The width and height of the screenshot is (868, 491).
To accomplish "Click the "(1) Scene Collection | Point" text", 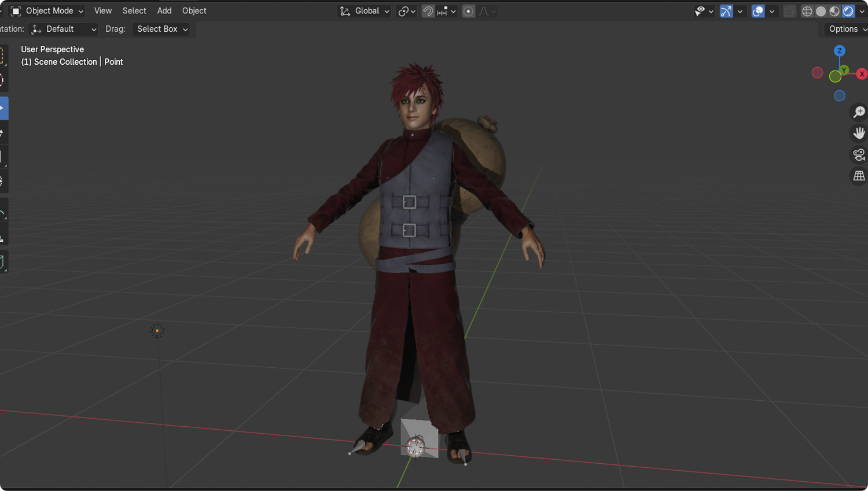I will [72, 62].
